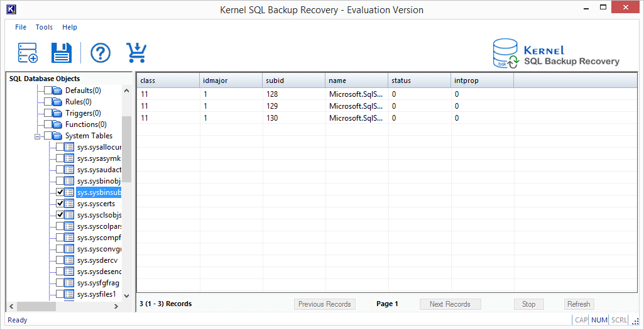Uncheck the sys.sysclsobjs checkbox

coord(60,214)
